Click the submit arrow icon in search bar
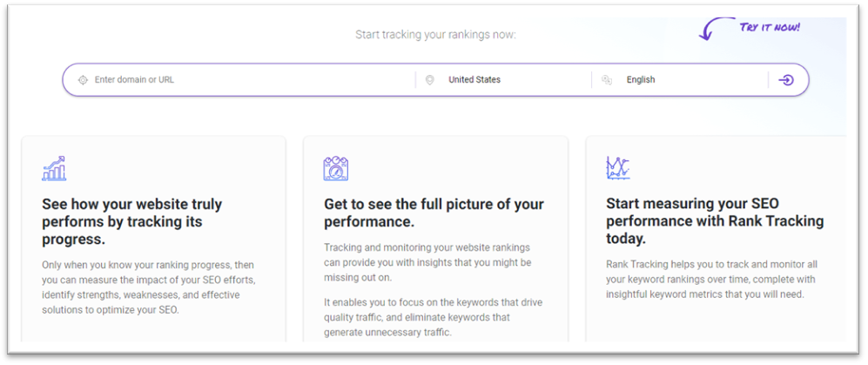This screenshot has width=868, height=365. click(786, 80)
